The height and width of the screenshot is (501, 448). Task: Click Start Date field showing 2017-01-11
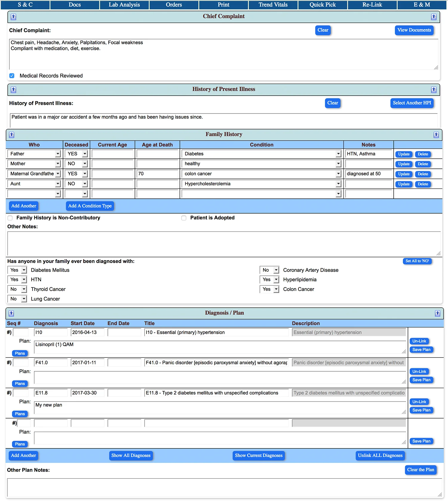pos(88,363)
